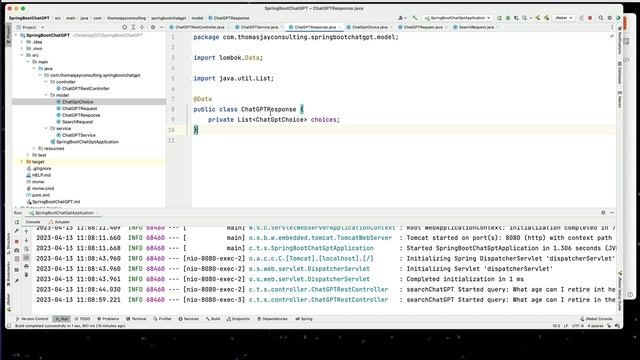Click the Rerun icon in Run panel

tap(17, 222)
